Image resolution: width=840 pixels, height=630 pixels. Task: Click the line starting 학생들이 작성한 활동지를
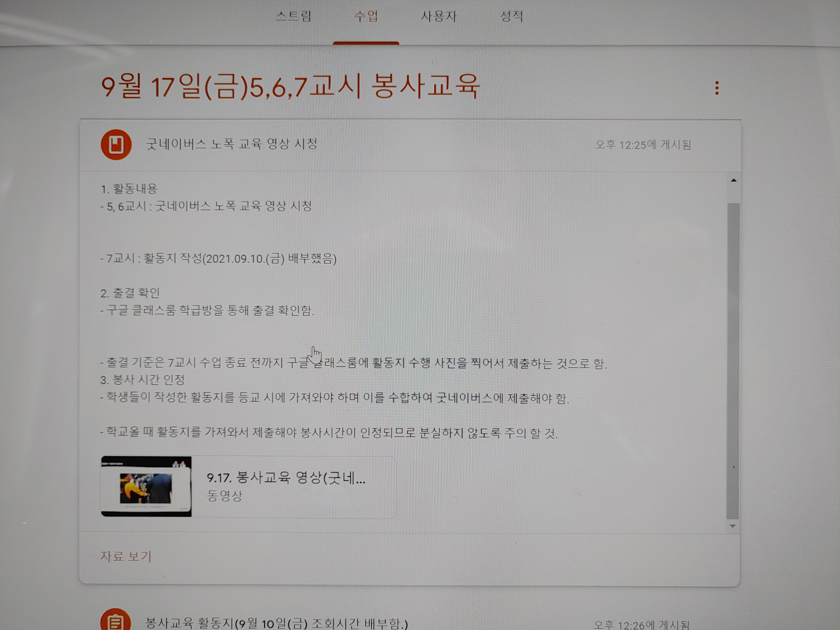(x=335, y=397)
